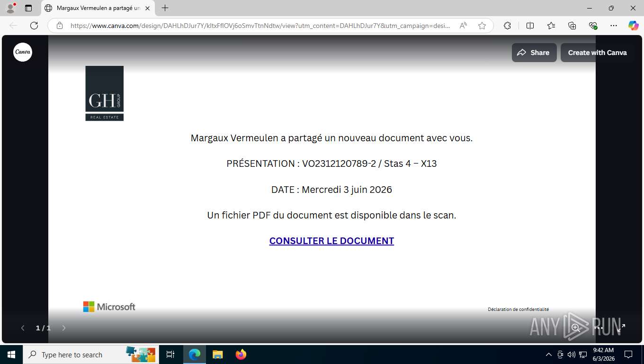Open Read aloud icon in address bar
This screenshot has width=644, height=364.
(463, 26)
